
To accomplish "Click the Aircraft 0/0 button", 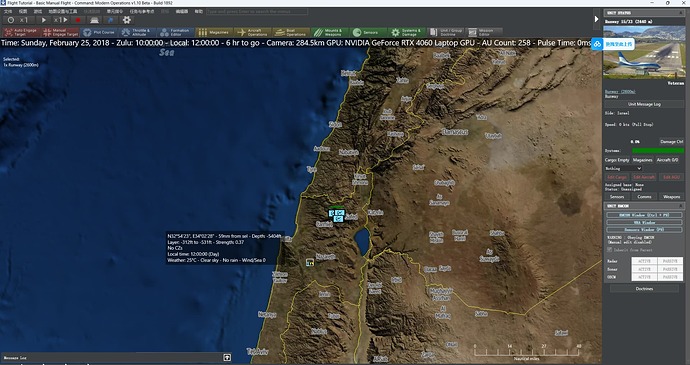I will click(667, 160).
